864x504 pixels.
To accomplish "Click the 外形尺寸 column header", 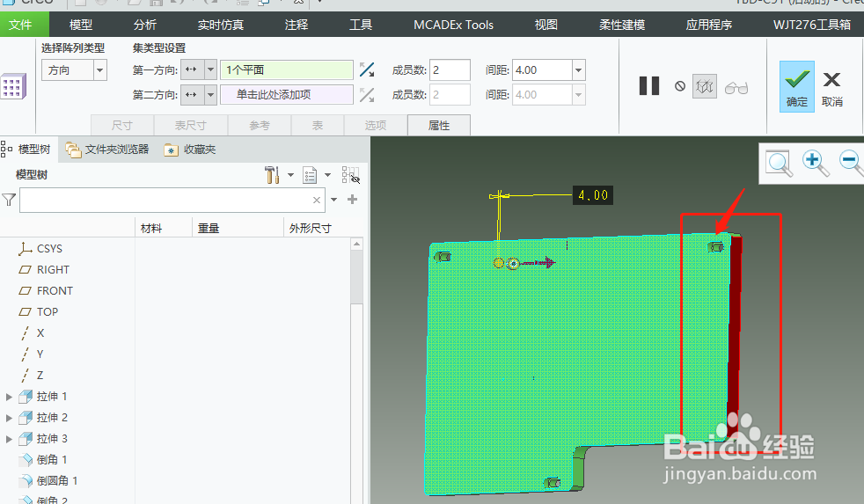I will (311, 228).
